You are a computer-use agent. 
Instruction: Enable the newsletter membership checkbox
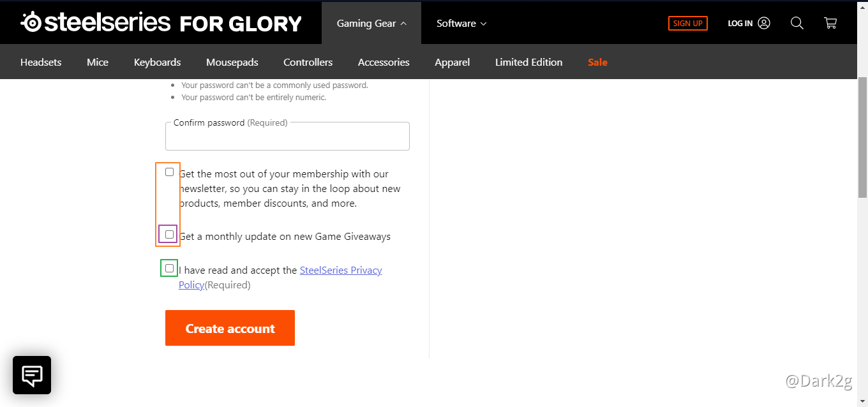169,172
